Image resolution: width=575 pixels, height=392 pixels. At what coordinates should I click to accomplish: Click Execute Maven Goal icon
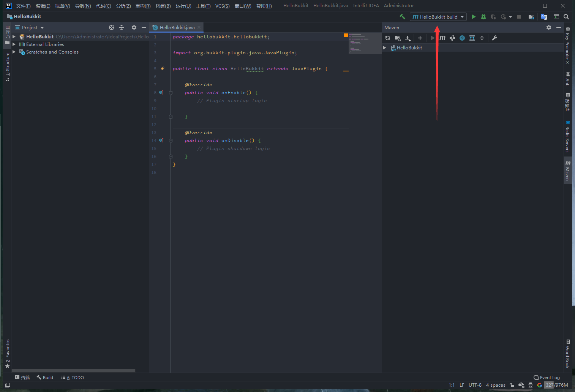point(442,38)
